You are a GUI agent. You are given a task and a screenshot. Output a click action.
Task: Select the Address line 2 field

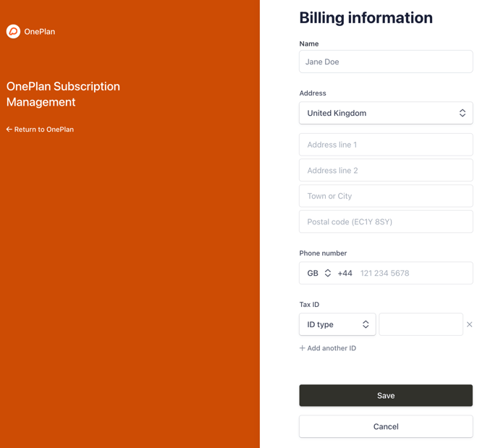385,171
